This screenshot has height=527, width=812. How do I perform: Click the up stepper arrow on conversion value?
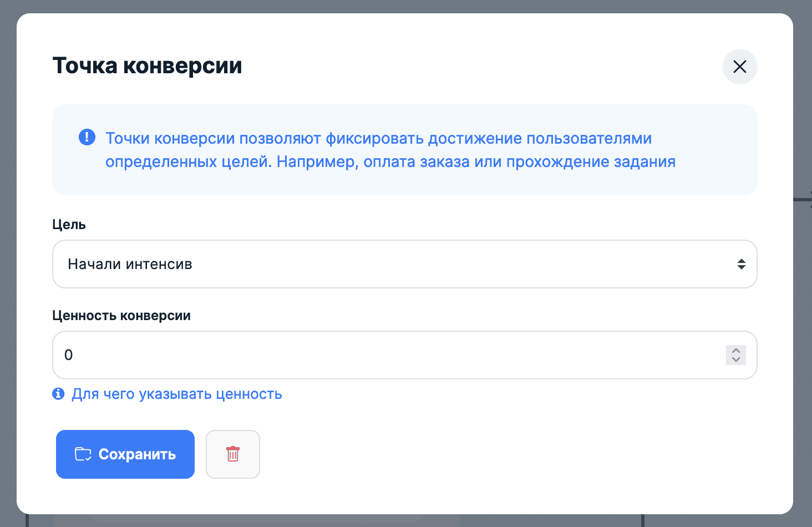point(735,351)
